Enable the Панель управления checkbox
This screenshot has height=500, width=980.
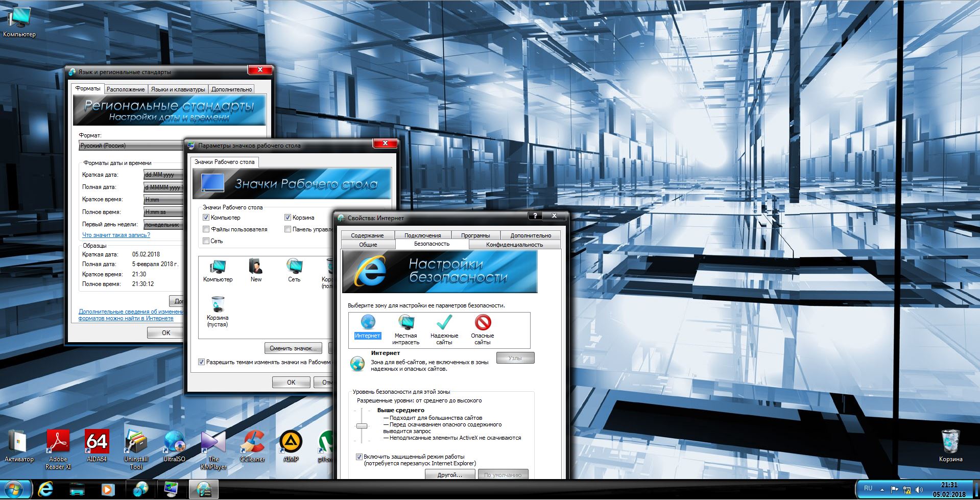[x=288, y=229]
